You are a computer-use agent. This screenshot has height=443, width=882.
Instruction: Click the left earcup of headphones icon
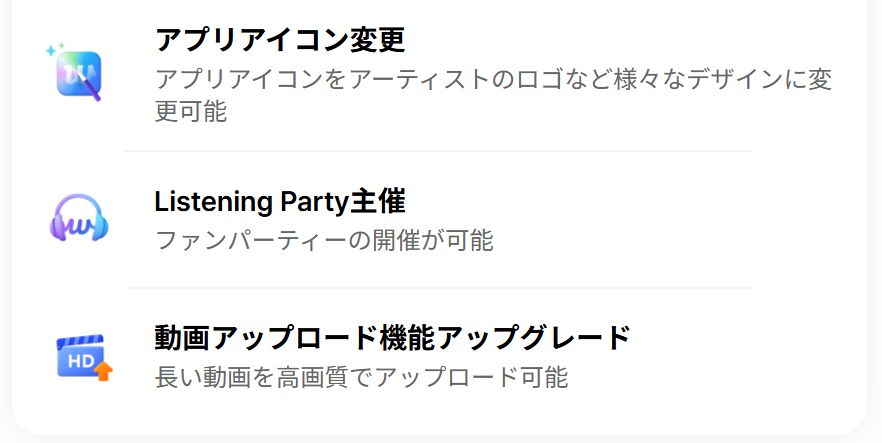[x=57, y=229]
